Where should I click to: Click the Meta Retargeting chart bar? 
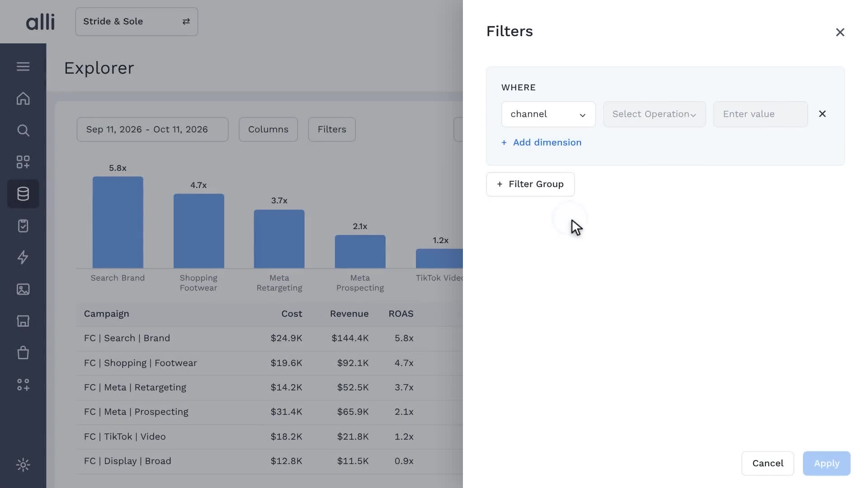tap(279, 239)
